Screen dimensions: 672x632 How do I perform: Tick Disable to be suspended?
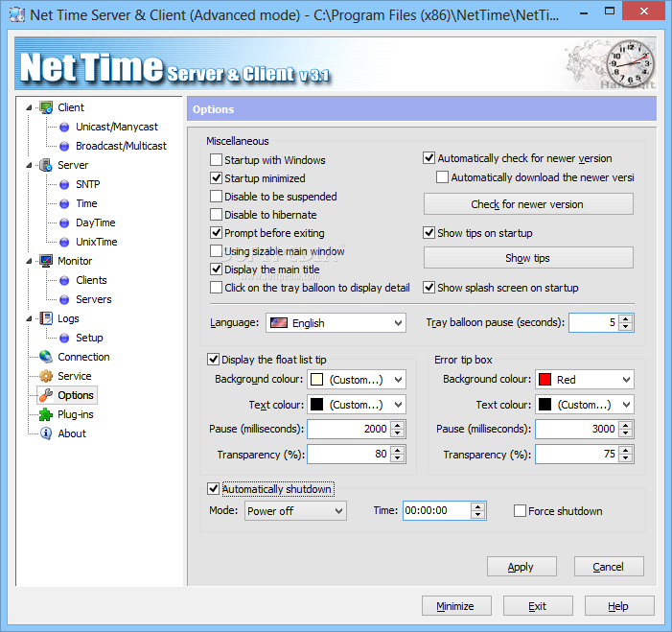click(x=216, y=197)
